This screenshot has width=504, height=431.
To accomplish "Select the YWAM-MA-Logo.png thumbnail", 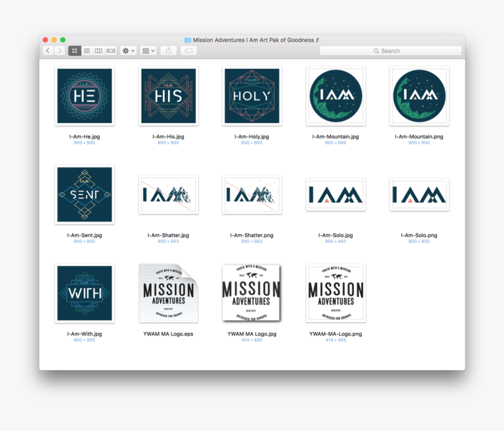I will (336, 293).
